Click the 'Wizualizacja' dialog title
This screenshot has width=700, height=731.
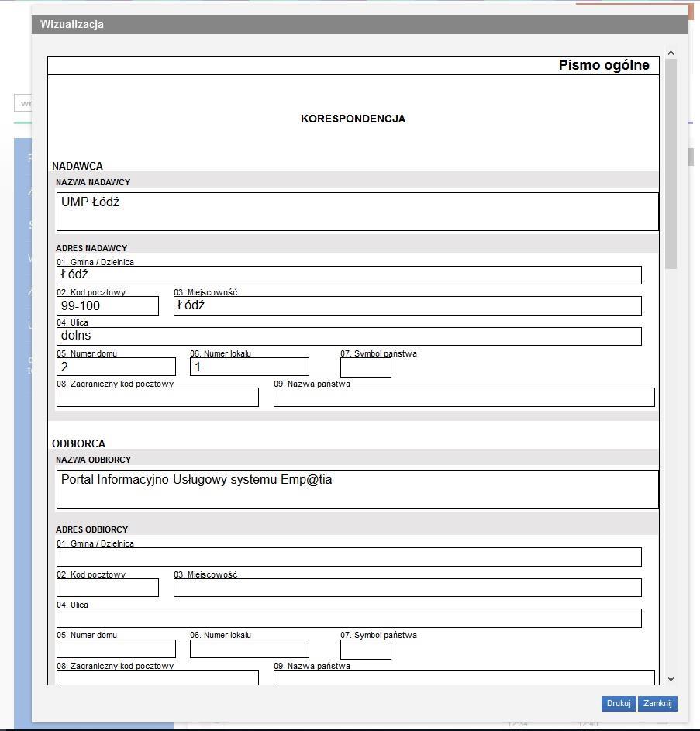[72, 24]
